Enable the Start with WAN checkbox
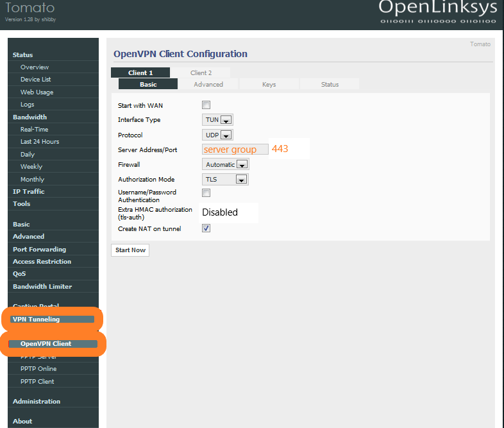The width and height of the screenshot is (504, 428). [x=206, y=105]
